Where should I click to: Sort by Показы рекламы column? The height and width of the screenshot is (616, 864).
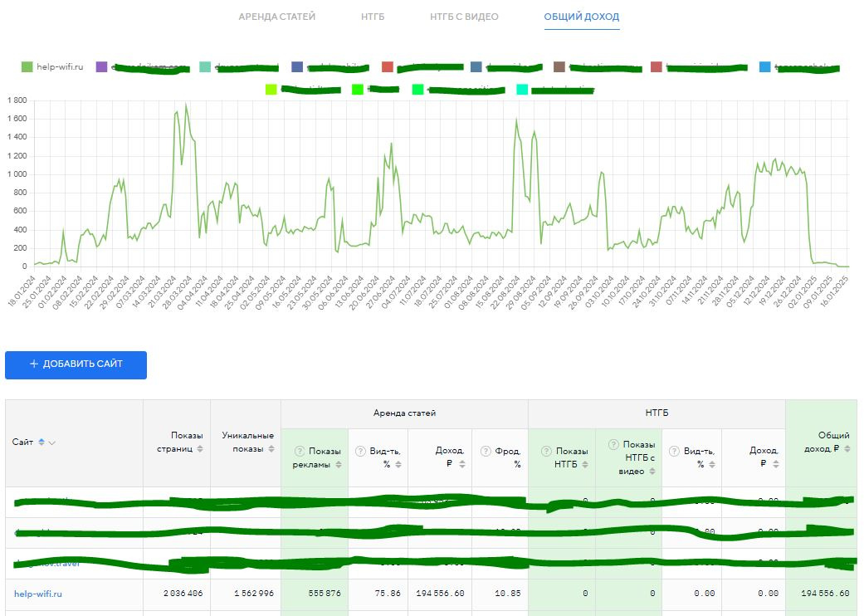(x=339, y=464)
